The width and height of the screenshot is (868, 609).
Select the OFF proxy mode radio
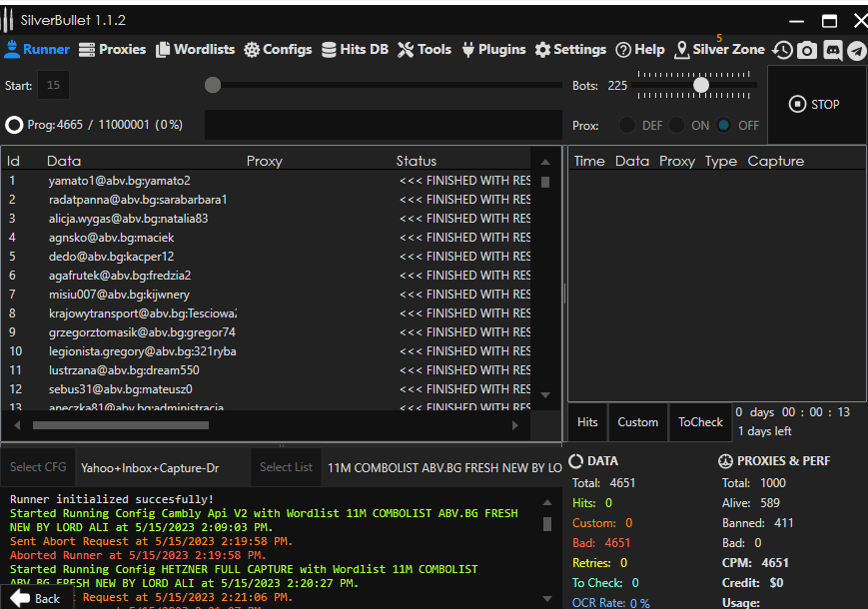pos(724,126)
